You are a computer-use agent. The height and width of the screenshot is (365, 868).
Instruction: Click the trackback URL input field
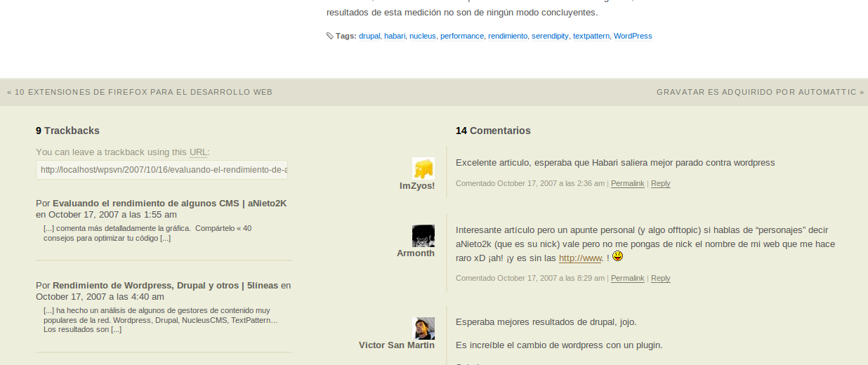coord(162,170)
